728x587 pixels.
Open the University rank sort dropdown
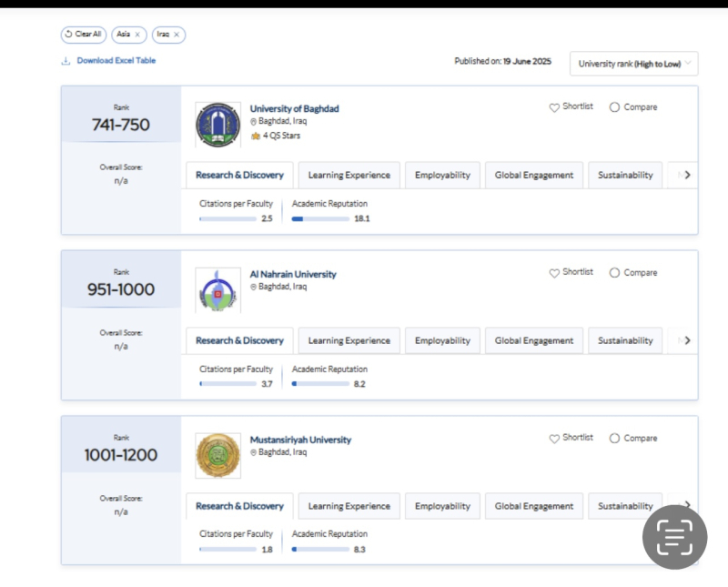click(x=633, y=64)
